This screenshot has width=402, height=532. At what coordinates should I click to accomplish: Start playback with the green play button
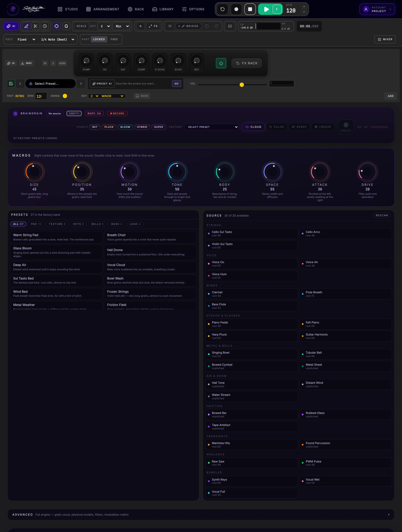[266, 9]
